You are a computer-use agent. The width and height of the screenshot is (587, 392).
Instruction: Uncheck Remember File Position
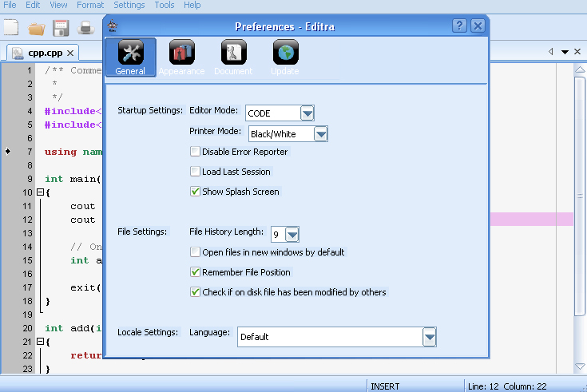point(195,271)
